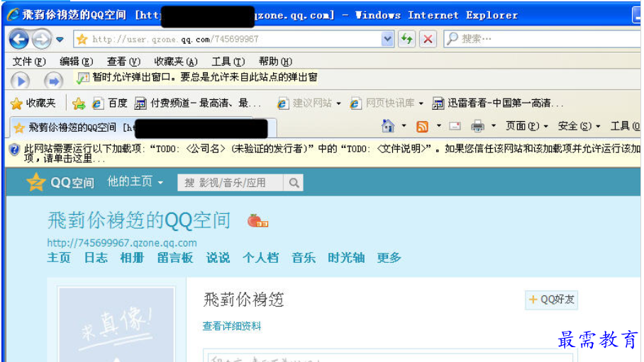This screenshot has height=362, width=644.
Task: Click the browser Back arrow button
Action: (x=19, y=40)
